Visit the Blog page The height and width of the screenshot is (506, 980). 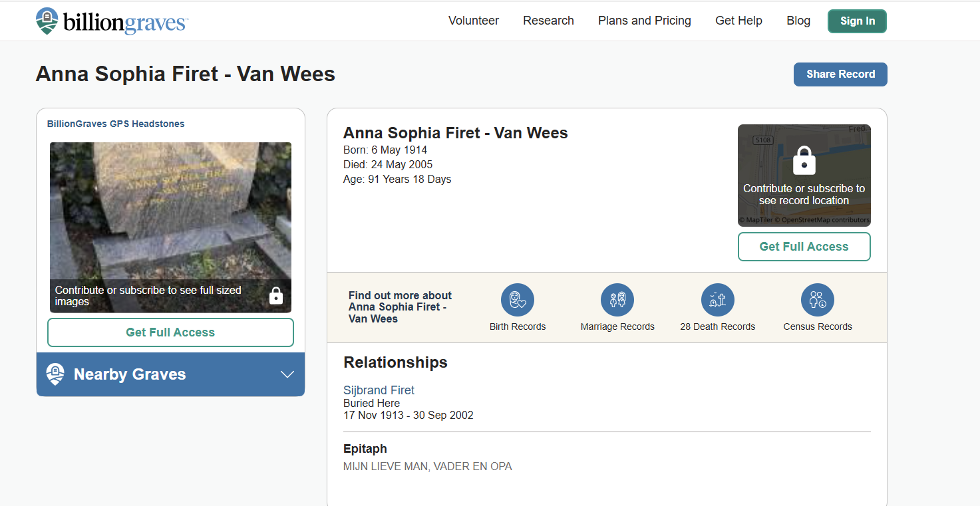coord(798,21)
